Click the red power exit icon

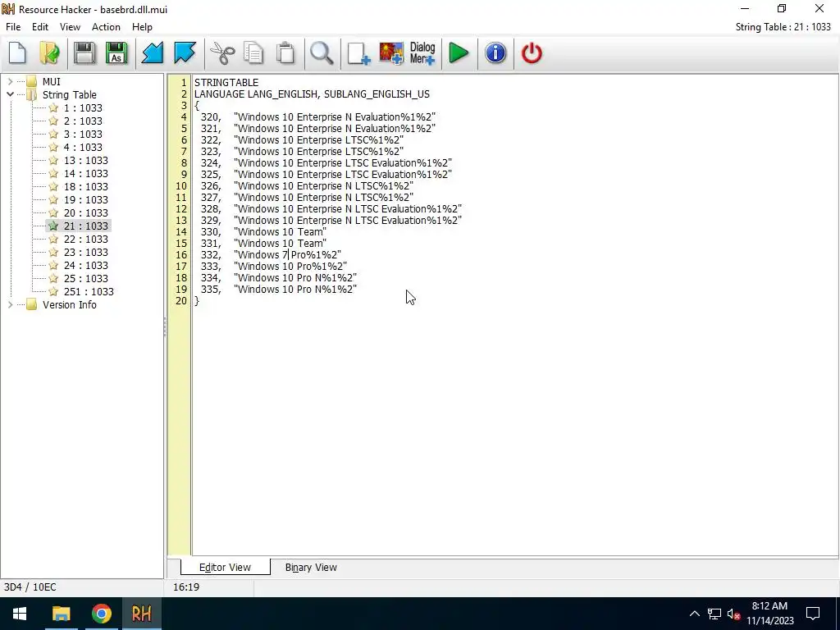pyautogui.click(x=532, y=53)
